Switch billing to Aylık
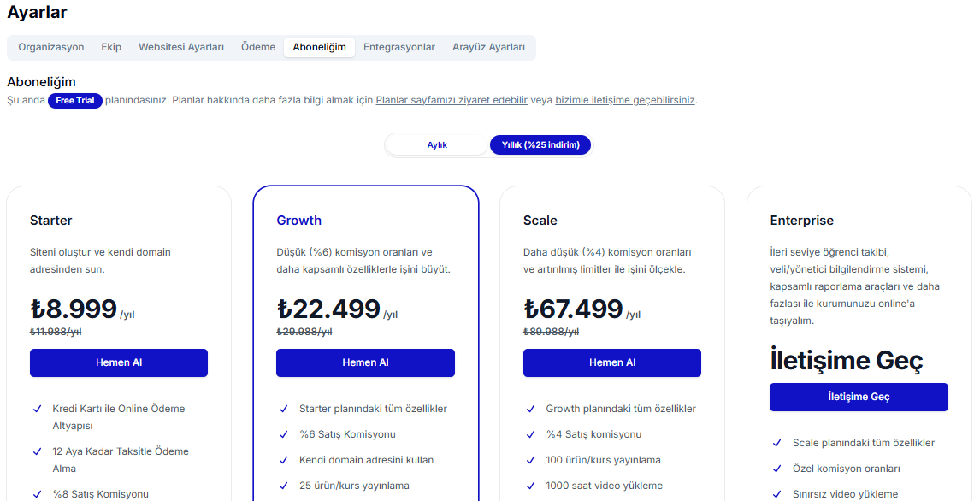 pyautogui.click(x=437, y=145)
